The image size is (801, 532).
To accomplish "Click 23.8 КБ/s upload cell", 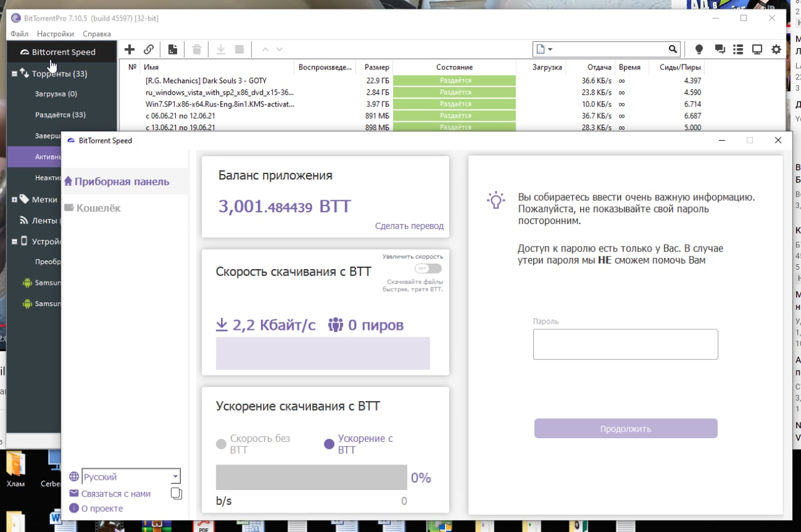I will (596, 92).
